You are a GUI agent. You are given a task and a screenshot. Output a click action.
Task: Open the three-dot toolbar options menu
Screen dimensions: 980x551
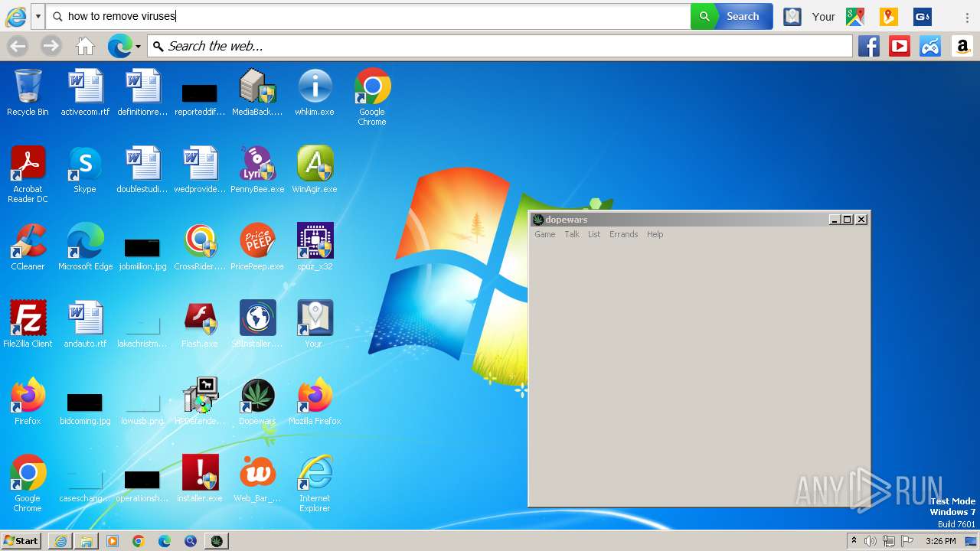[967, 17]
